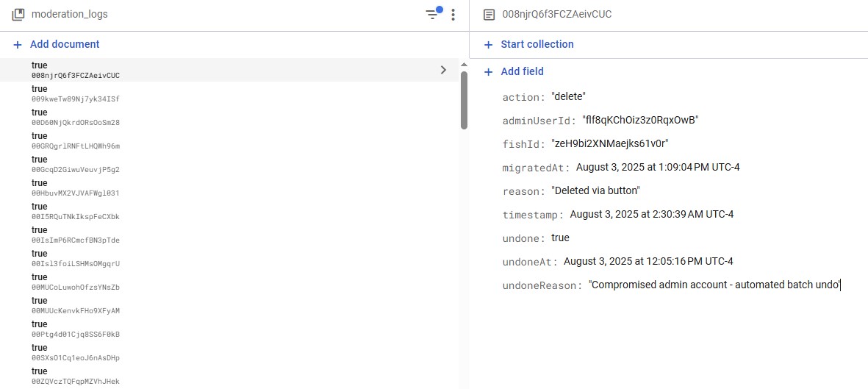The width and height of the screenshot is (868, 389).
Task: Click the migratedAt timestamp value
Action: [x=658, y=168]
